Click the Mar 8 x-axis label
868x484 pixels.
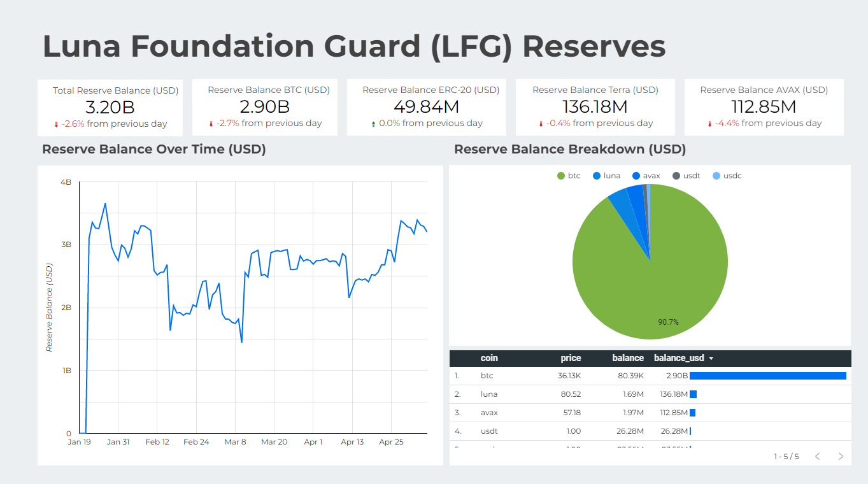click(235, 442)
